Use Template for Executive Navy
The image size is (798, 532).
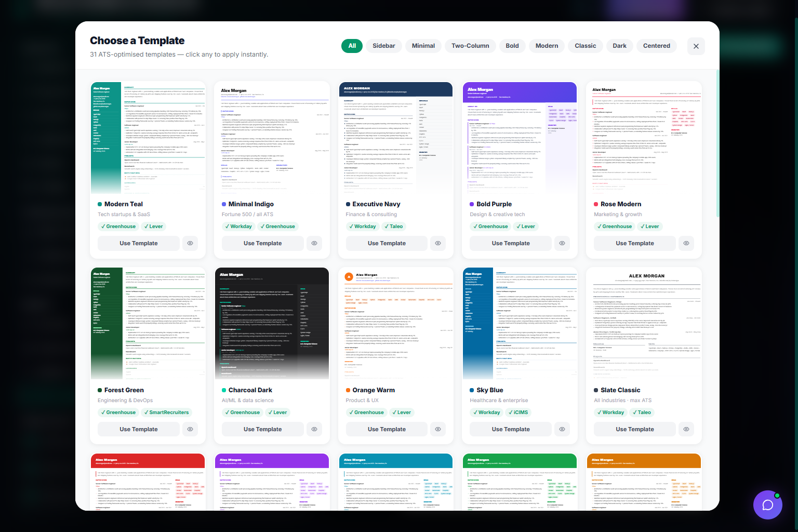click(x=387, y=243)
